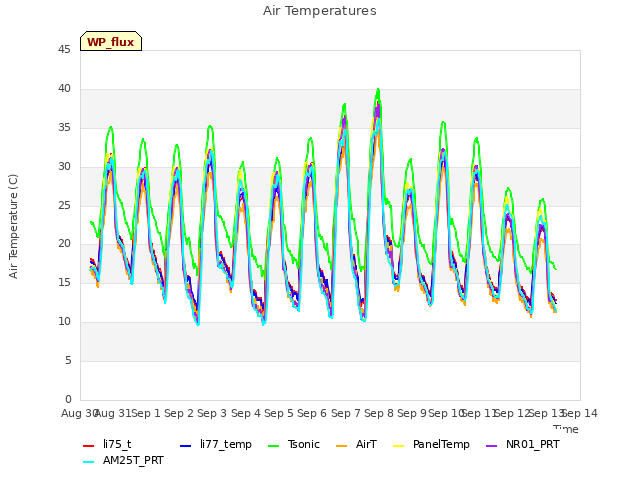Click the 45 y-axis tick label

[x=64, y=50]
